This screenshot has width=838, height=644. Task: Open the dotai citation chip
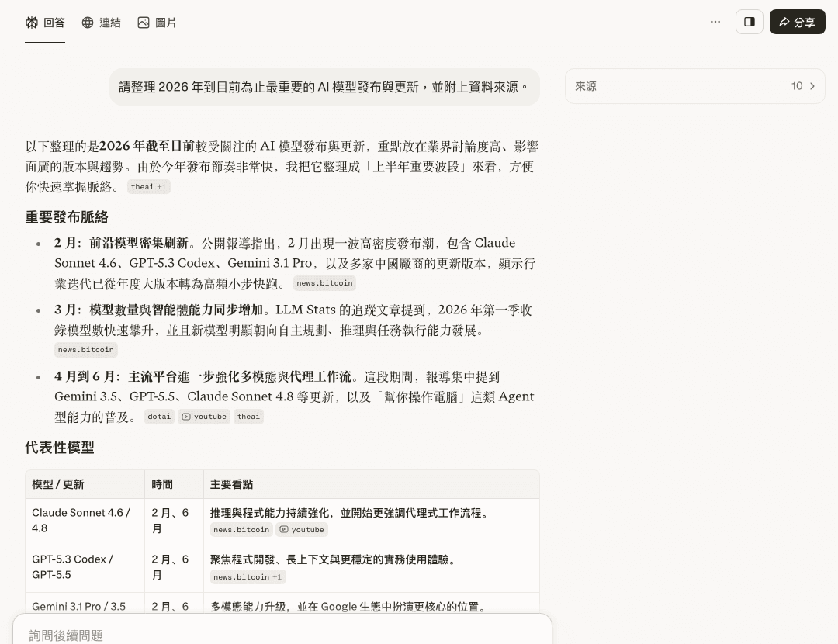(x=159, y=417)
